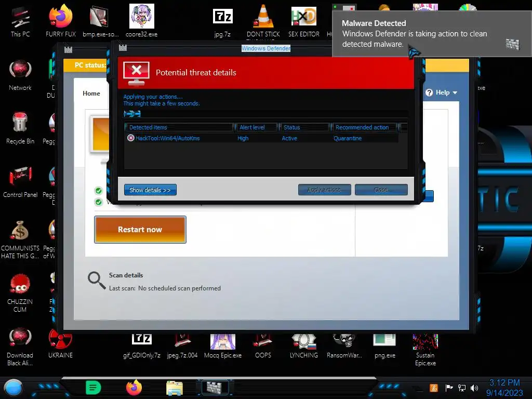Click Show details >> button
Image resolution: width=532 pixels, height=399 pixels.
tap(150, 190)
